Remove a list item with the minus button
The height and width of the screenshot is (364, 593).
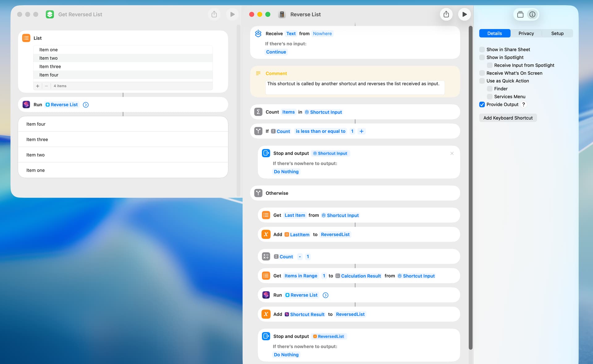[46, 86]
